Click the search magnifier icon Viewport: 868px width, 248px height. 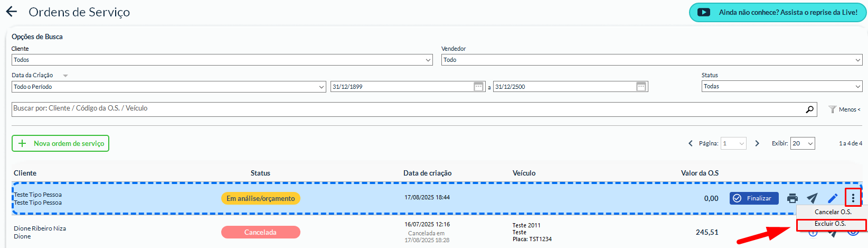click(x=809, y=109)
